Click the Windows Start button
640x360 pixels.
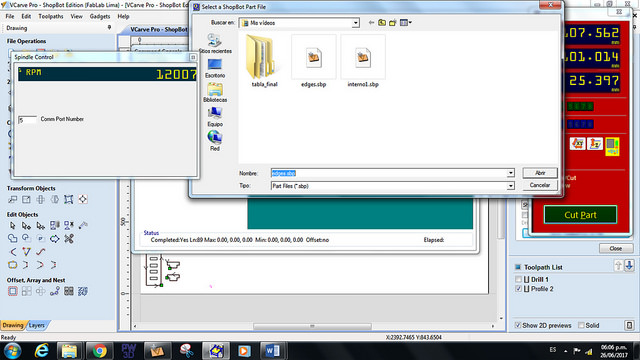[x=12, y=351]
